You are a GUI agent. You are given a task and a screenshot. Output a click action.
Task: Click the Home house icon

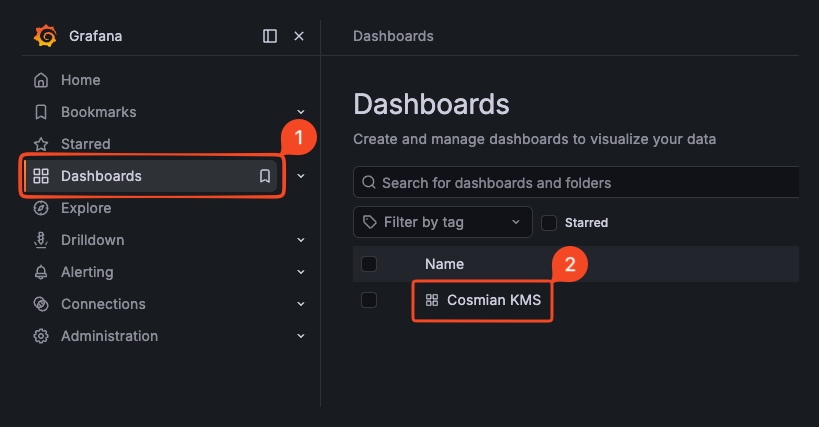coord(41,80)
